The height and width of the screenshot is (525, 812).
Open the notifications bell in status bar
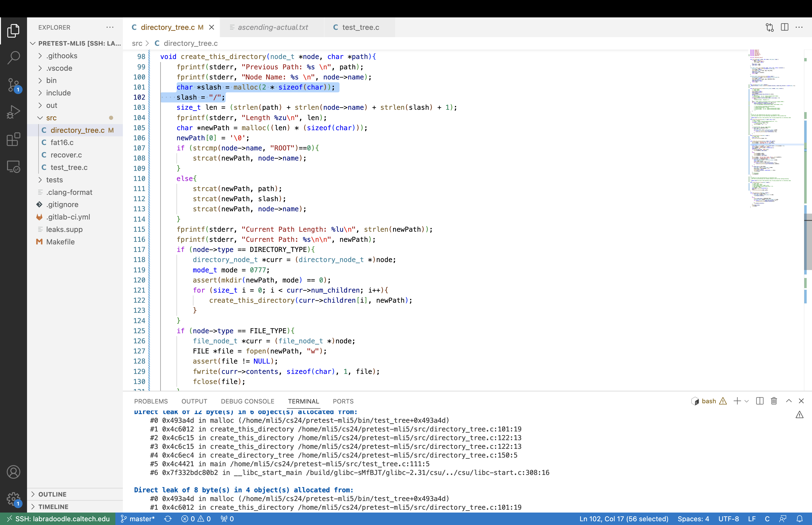799,518
